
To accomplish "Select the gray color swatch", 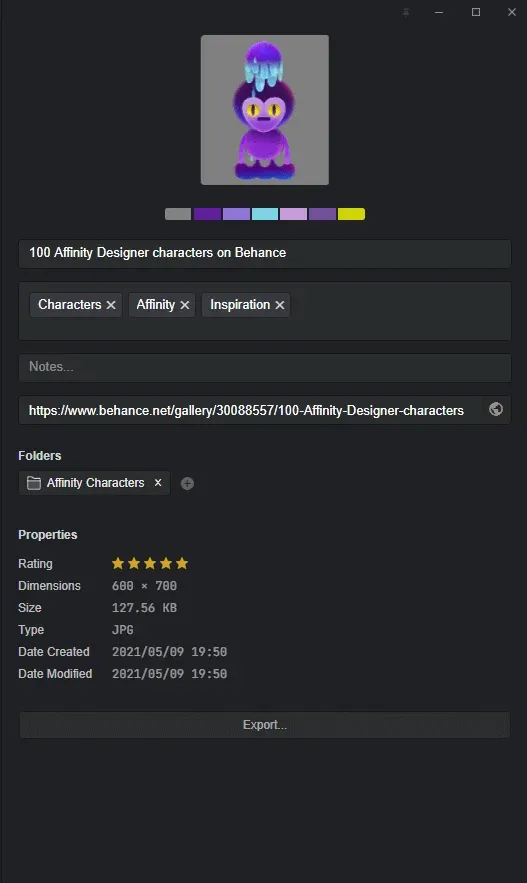I will (x=178, y=214).
